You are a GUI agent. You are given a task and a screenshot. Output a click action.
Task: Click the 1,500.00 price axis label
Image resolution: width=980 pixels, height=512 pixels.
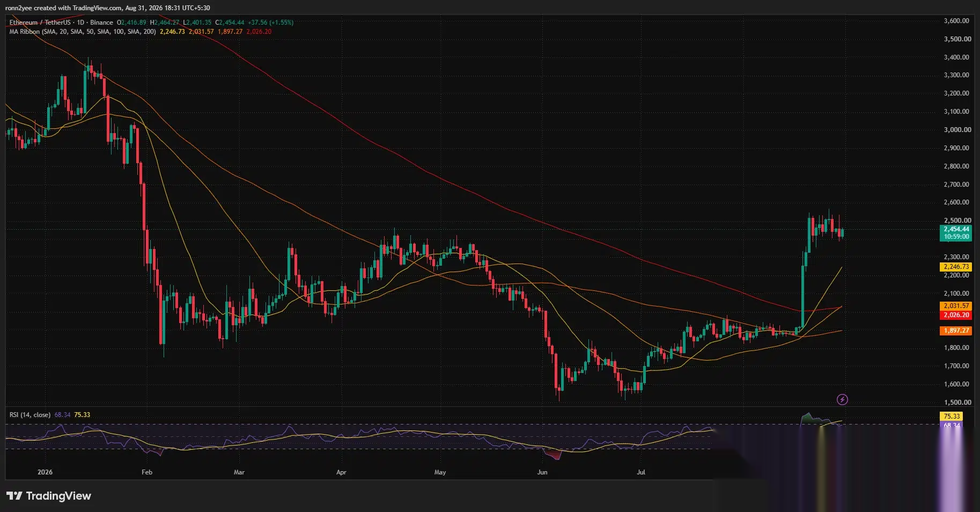957,403
